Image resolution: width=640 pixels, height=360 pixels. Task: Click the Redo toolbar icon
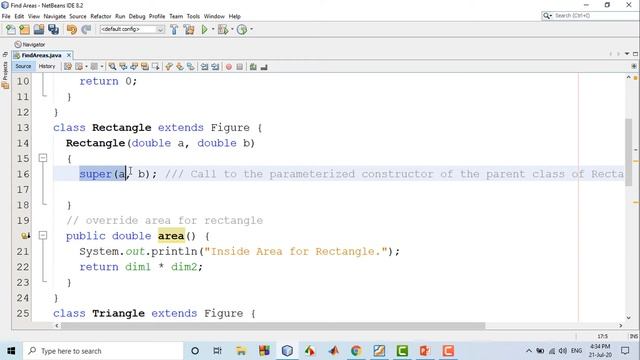[86, 29]
